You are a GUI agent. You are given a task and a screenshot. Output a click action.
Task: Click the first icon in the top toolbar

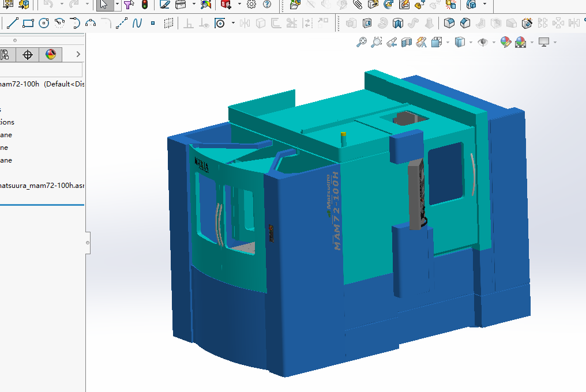(8, 5)
